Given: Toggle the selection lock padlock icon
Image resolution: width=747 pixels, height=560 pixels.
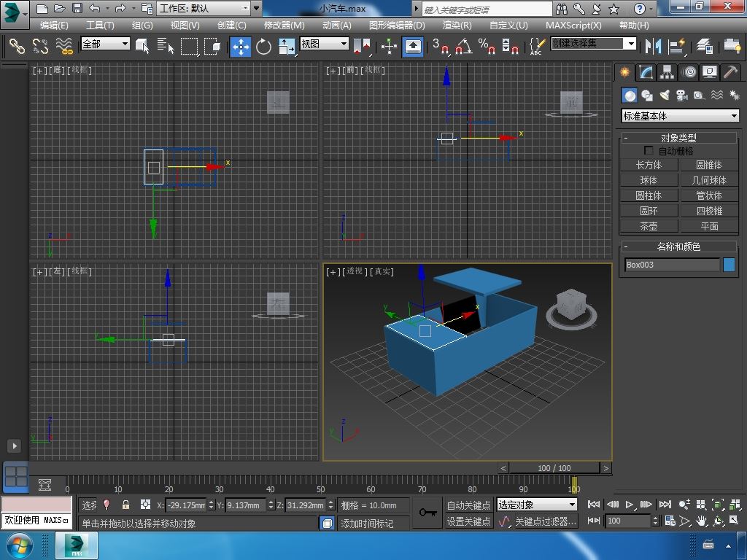Looking at the screenshot, I should point(125,505).
